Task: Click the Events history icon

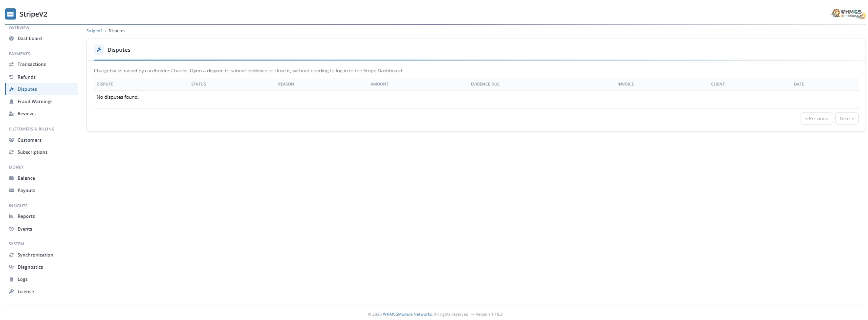Action: click(x=12, y=229)
